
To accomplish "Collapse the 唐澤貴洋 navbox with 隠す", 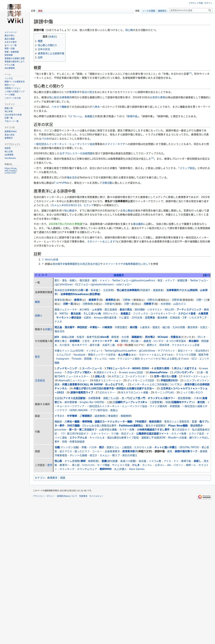I will (206, 275).
